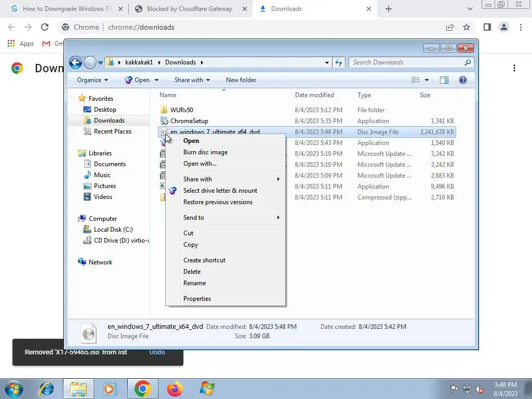Viewport: 532px width, 399px height.
Task: Select Pictures library in navigation pane
Action: click(105, 186)
